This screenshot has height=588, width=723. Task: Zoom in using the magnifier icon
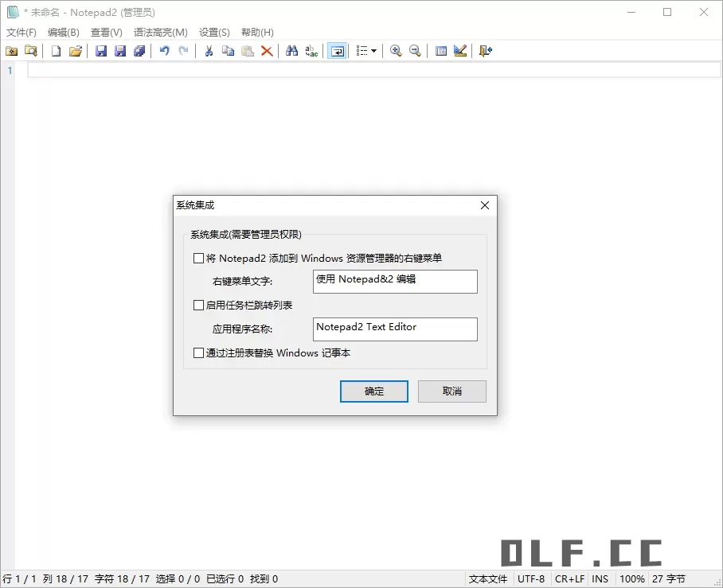[x=396, y=50]
